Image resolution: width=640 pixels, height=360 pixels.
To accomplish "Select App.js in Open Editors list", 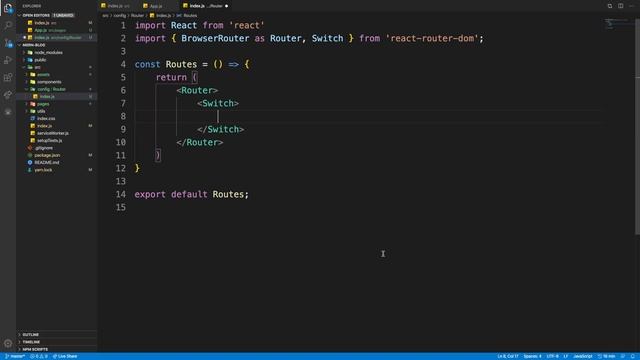I will coord(57,30).
